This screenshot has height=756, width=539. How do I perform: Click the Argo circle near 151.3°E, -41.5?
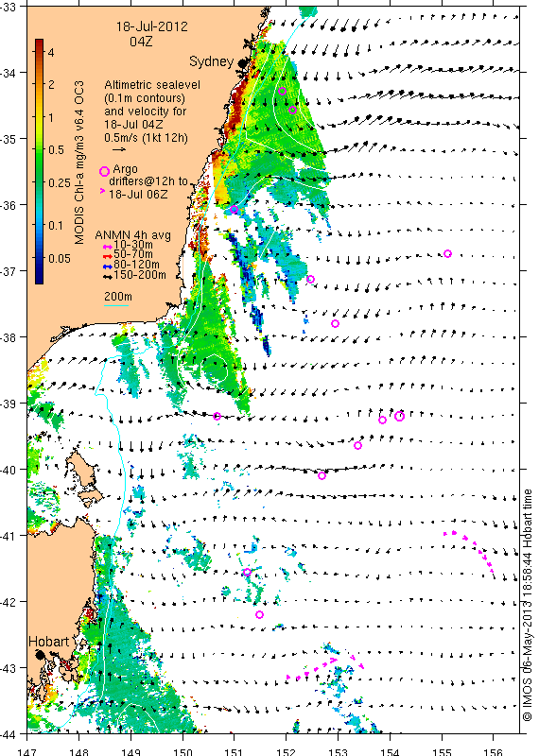(247, 573)
